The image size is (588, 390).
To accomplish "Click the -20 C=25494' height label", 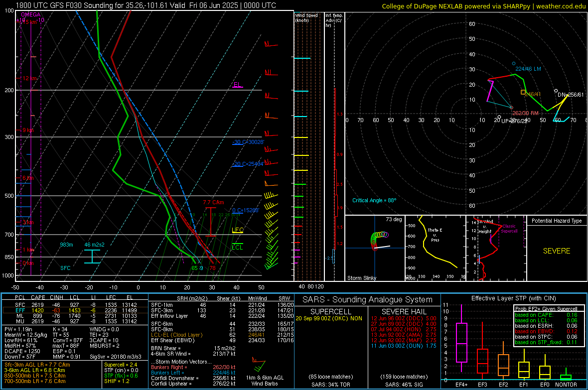I will [248, 164].
